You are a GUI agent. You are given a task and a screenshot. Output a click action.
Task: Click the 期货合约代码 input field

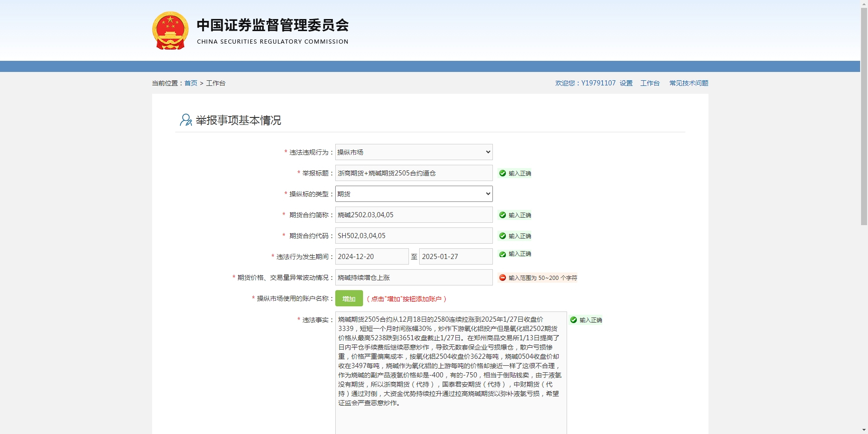point(414,236)
